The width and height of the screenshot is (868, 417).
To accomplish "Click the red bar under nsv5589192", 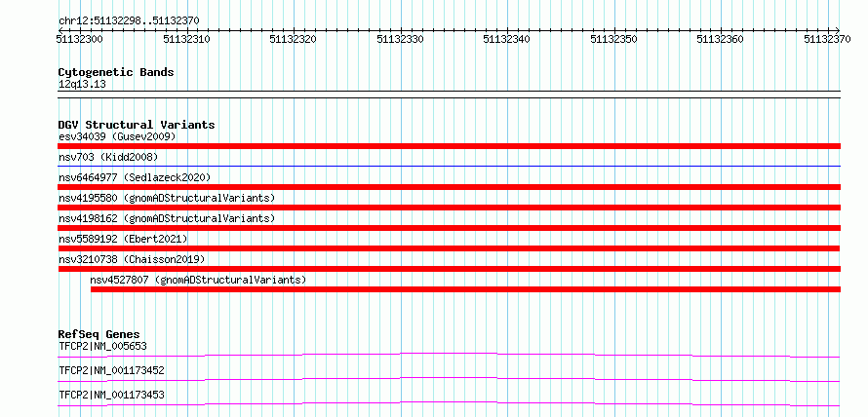I will pyautogui.click(x=449, y=248).
